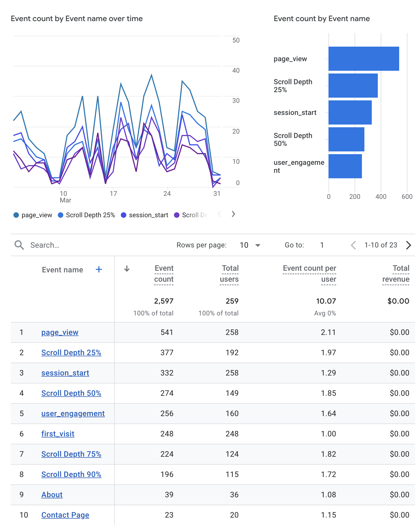Toggle Scroll Depth 25% legend series

(x=87, y=215)
